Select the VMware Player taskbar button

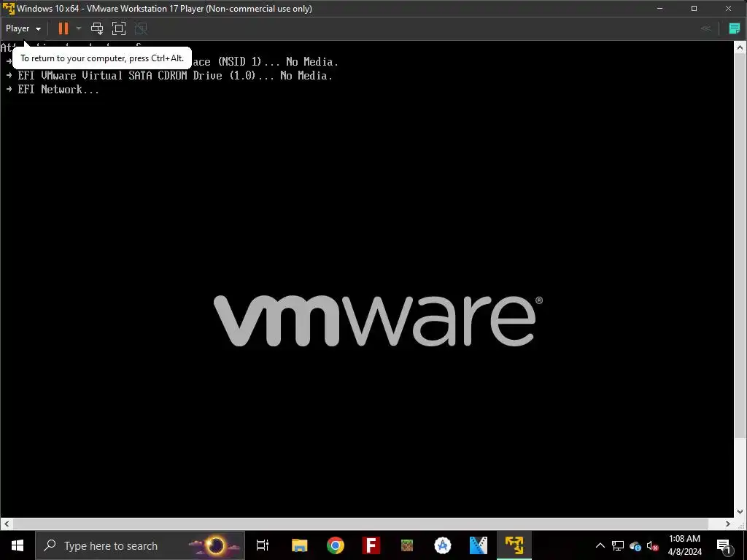[514, 545]
